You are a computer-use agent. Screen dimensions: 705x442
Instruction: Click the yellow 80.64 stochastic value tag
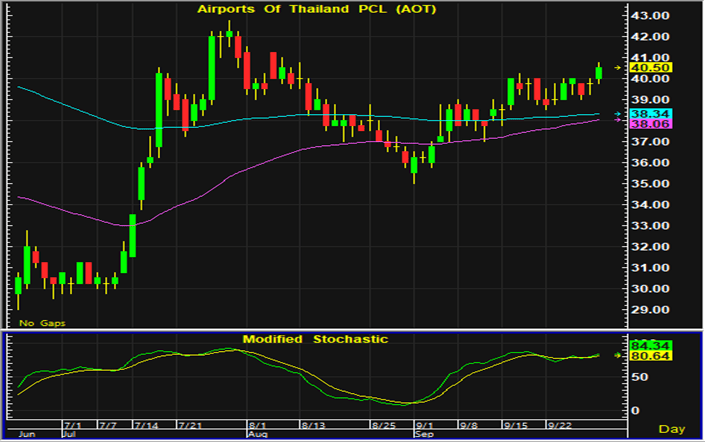[x=645, y=355]
